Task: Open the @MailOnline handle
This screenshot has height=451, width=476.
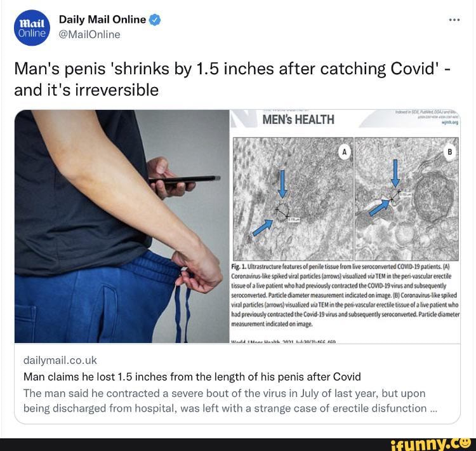Action: click(x=89, y=34)
